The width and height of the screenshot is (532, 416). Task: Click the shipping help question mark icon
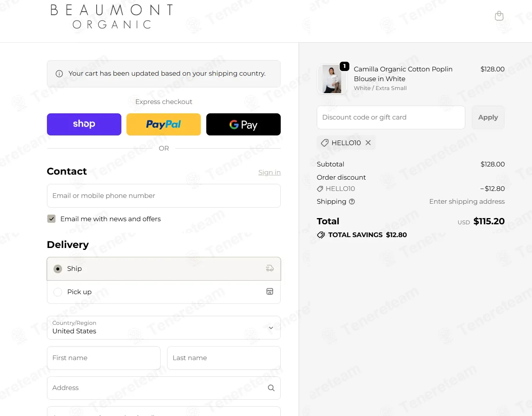[352, 201]
